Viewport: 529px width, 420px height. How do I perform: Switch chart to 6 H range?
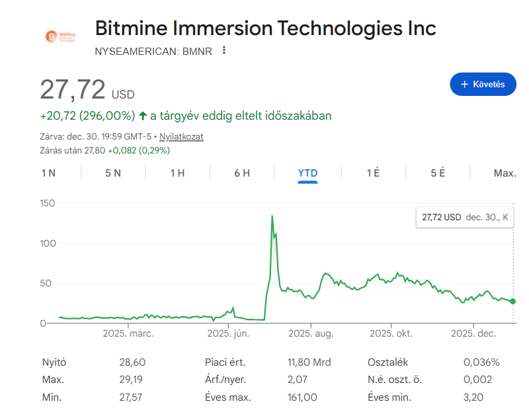click(242, 173)
